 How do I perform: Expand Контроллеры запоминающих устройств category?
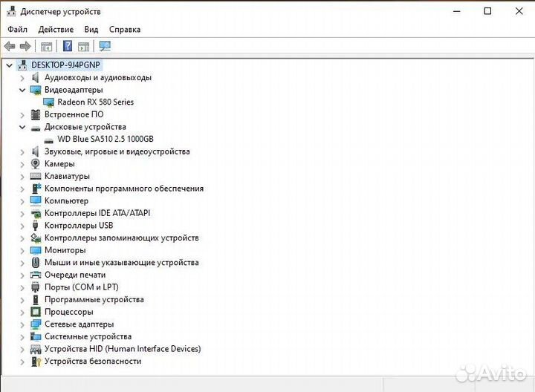(x=22, y=238)
